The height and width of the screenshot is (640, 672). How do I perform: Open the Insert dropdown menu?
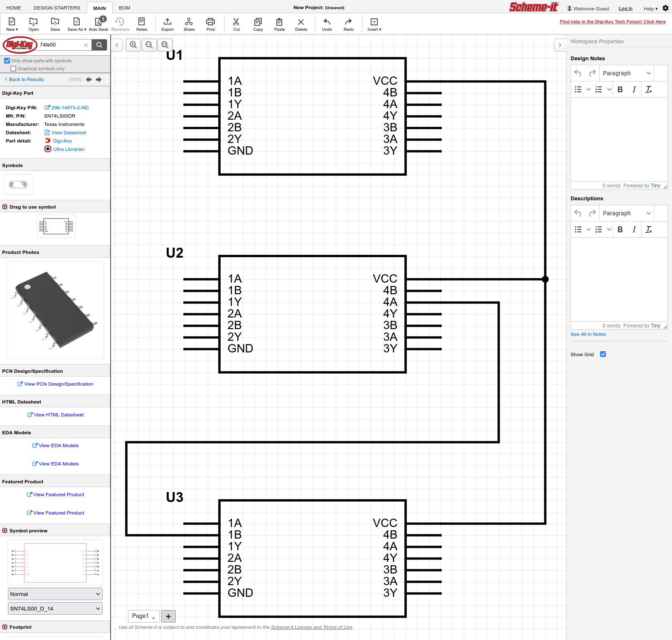tap(374, 24)
